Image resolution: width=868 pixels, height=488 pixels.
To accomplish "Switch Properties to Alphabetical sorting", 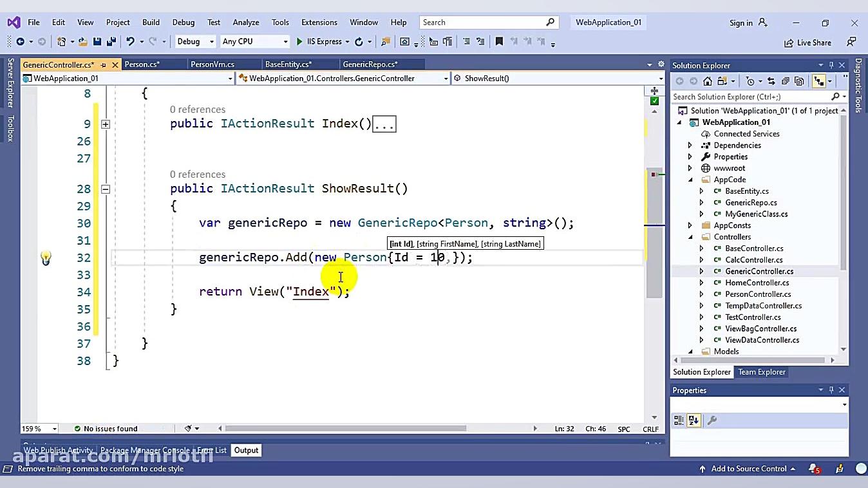I will pyautogui.click(x=693, y=420).
